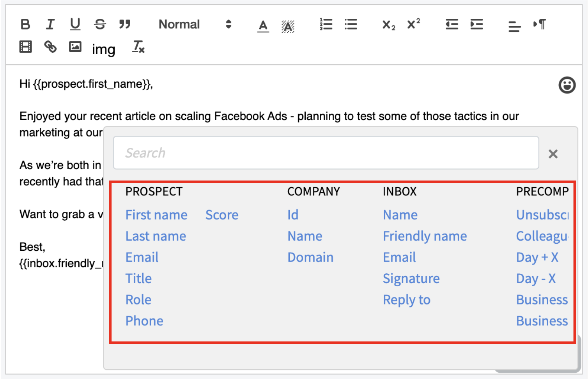Insert a video
The image size is (588, 379).
coord(25,47)
